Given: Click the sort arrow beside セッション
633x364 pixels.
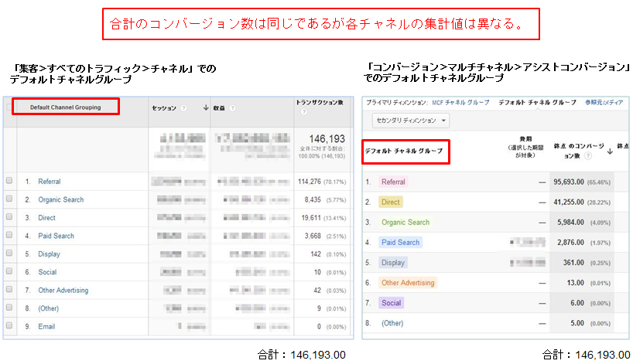Looking at the screenshot, I should 205,107.
